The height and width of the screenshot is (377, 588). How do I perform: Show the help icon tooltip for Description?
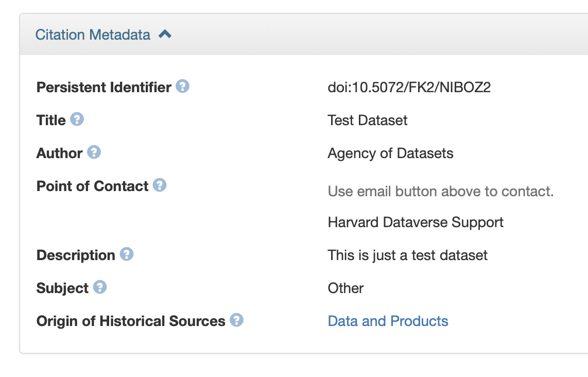tap(127, 254)
